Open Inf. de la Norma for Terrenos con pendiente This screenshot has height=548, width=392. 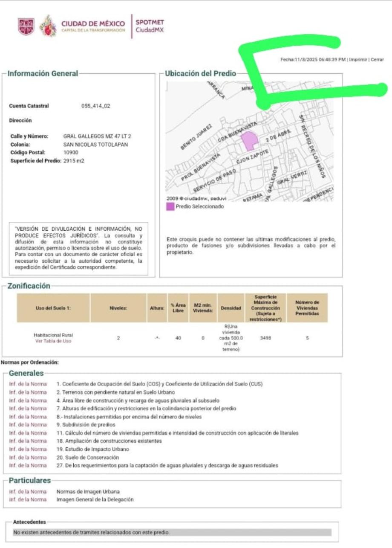pyautogui.click(x=28, y=392)
